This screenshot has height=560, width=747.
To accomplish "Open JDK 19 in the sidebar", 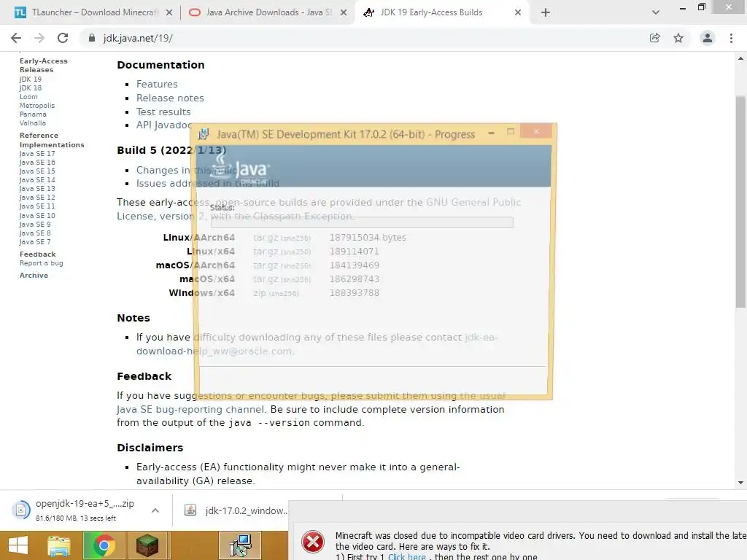I will click(31, 79).
